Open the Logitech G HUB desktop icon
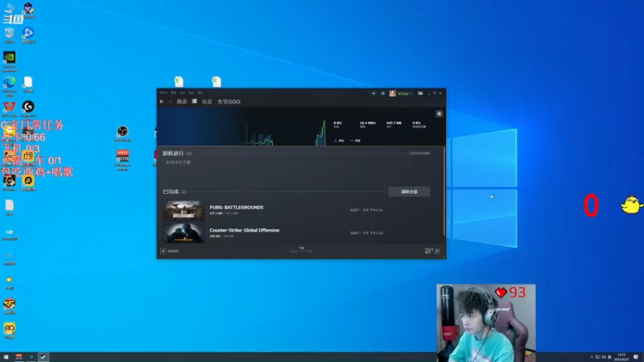The image size is (644, 362). (x=28, y=109)
